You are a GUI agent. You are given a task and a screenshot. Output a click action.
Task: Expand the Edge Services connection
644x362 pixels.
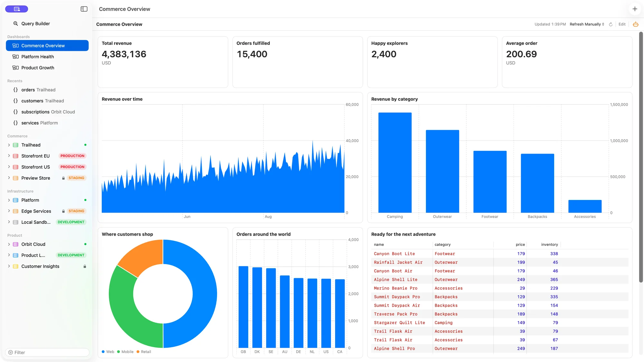click(9, 211)
